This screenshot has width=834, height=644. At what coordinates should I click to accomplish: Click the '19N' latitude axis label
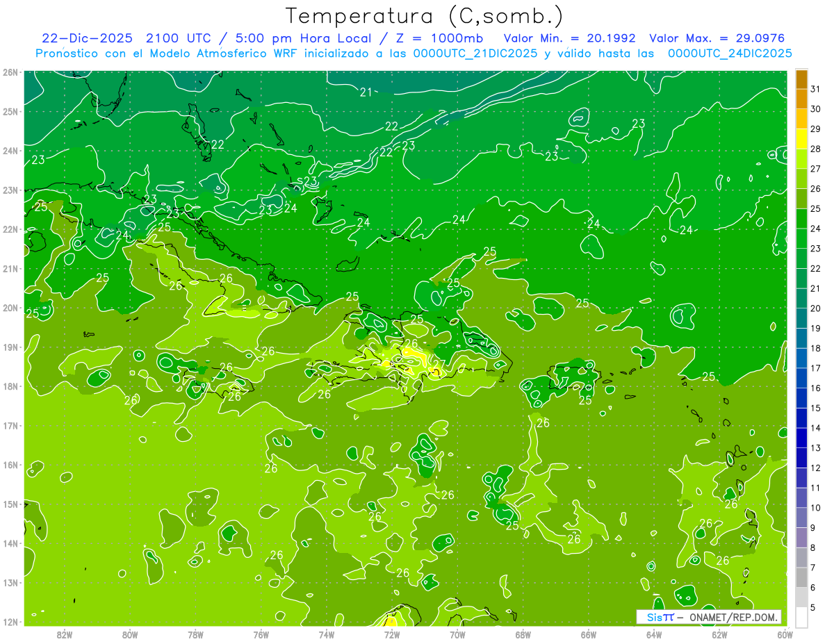11,347
